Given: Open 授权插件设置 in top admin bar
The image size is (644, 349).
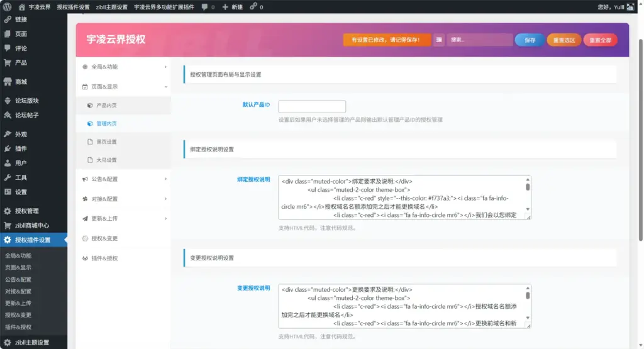Looking at the screenshot, I should (73, 7).
